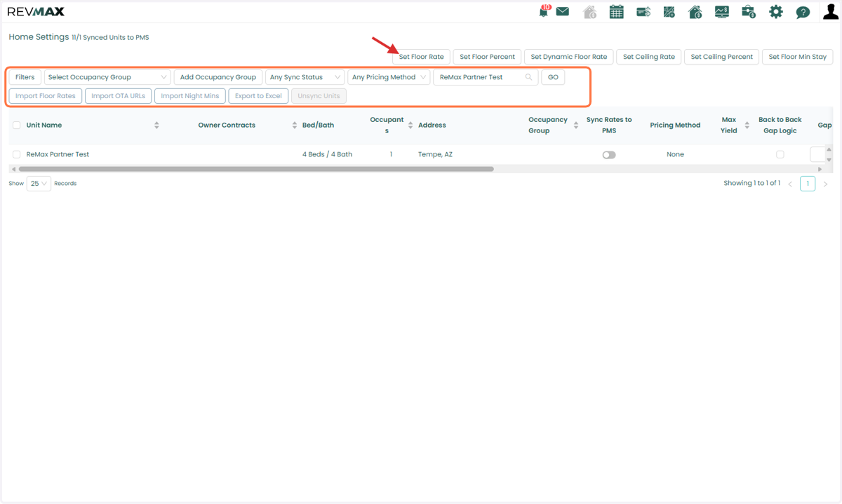Viewport: 842px width, 504px height.
Task: Click the ReMax Partner Test unit name
Action: pos(58,154)
